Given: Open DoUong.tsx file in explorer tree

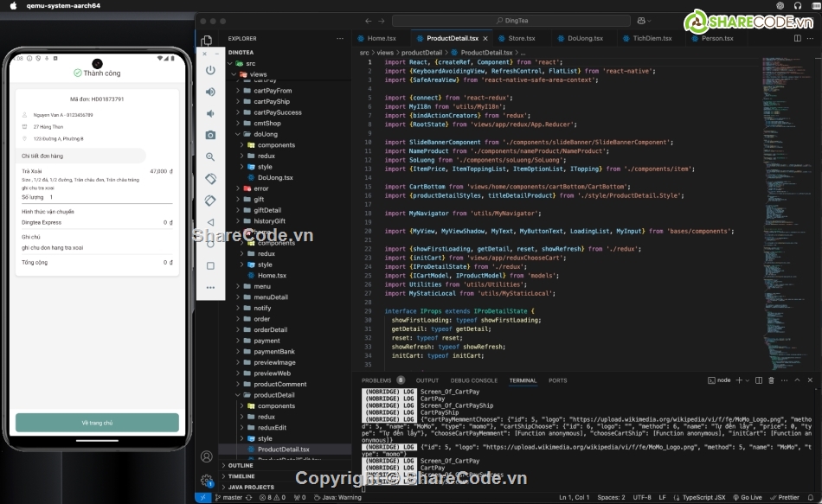Looking at the screenshot, I should pos(275,177).
